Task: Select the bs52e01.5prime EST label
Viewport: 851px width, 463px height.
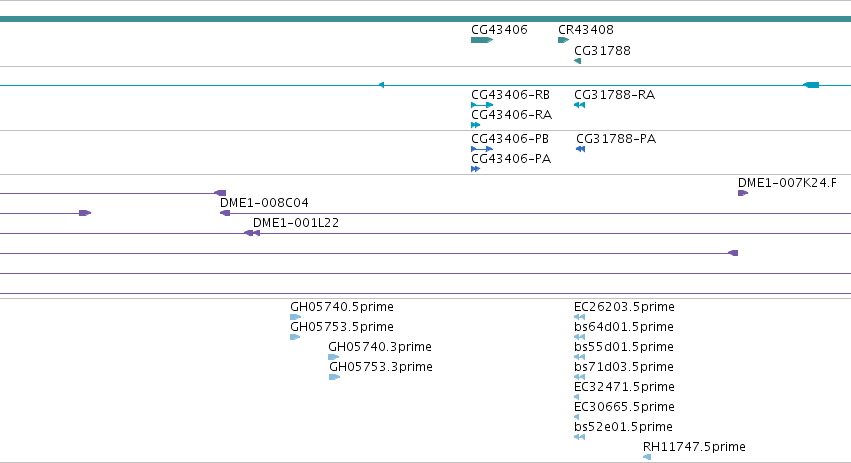Action: pyautogui.click(x=623, y=427)
